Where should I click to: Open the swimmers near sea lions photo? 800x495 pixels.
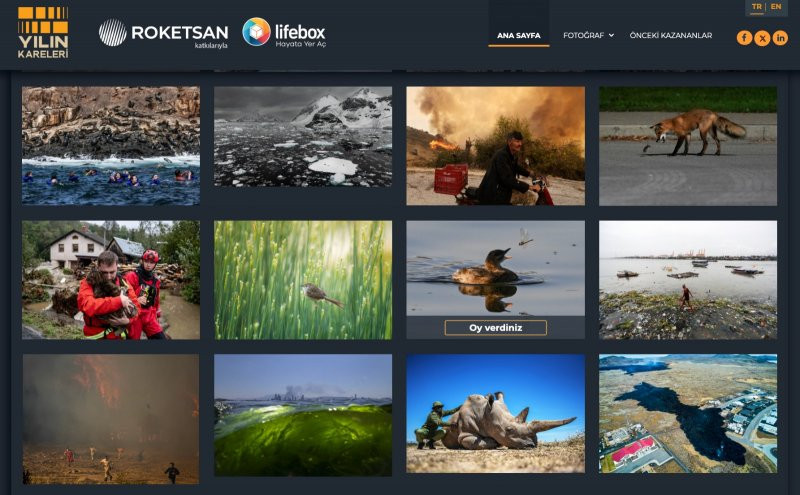111,145
